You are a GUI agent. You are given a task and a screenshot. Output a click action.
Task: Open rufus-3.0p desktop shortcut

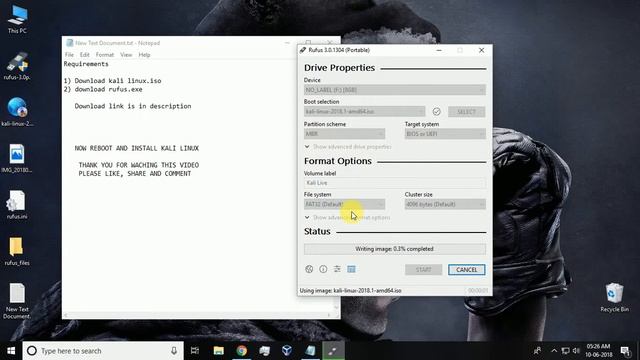click(x=17, y=66)
